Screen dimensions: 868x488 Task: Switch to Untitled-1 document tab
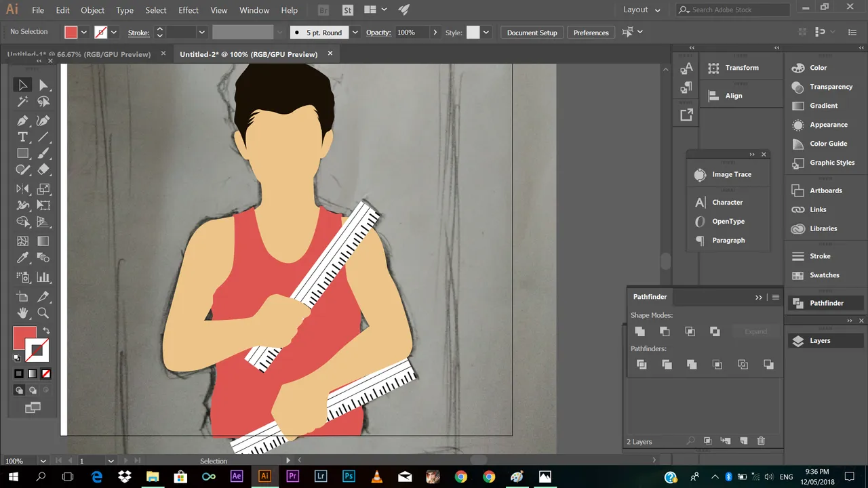79,54
